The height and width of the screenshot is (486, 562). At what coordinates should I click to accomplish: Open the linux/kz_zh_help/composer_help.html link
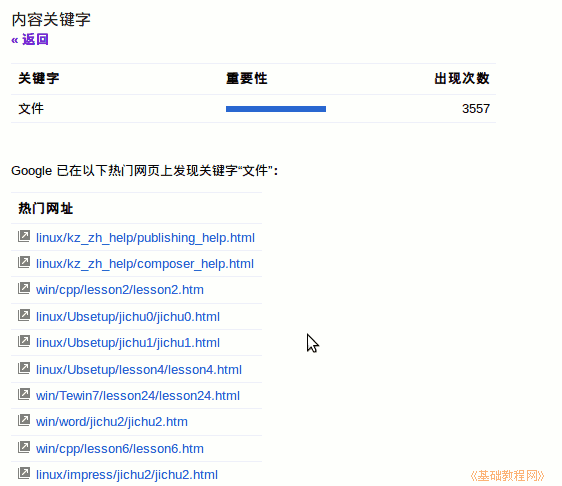click(145, 264)
